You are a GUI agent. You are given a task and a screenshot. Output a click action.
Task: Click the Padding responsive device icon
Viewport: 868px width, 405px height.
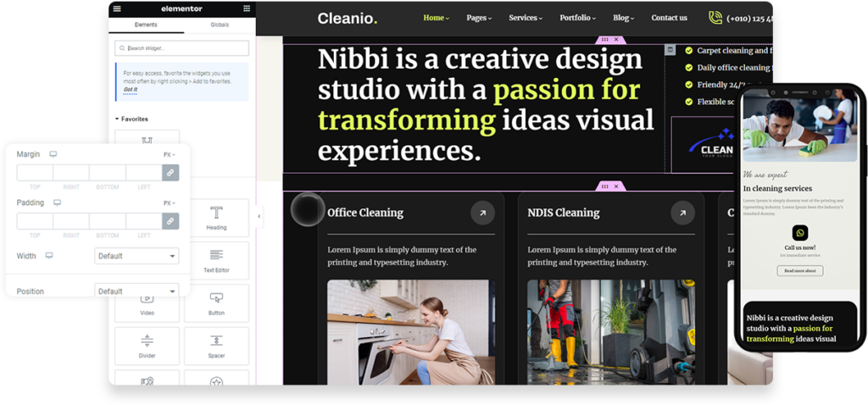coord(57,203)
